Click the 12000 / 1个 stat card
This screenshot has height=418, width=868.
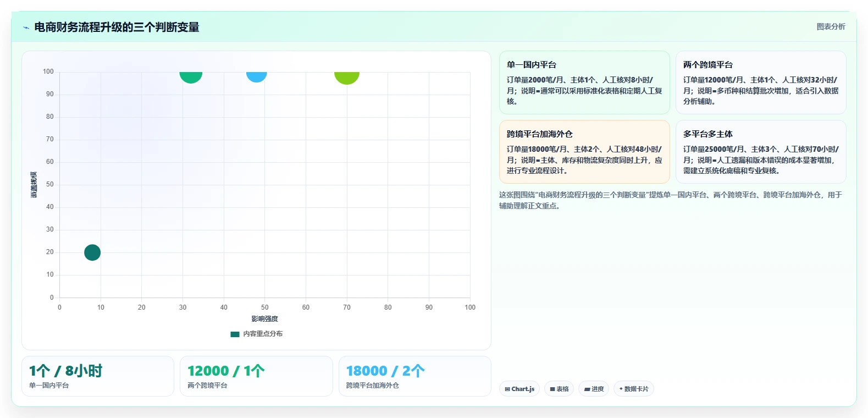(x=256, y=376)
